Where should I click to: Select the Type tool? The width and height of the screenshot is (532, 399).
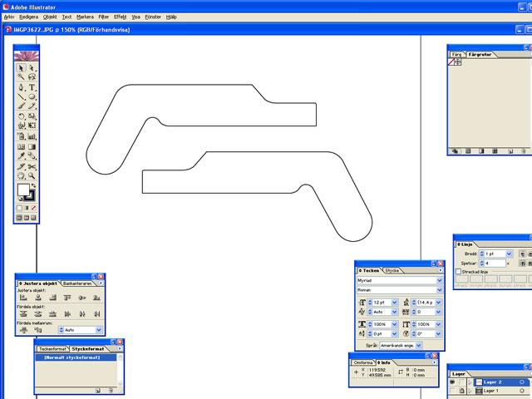pos(32,87)
